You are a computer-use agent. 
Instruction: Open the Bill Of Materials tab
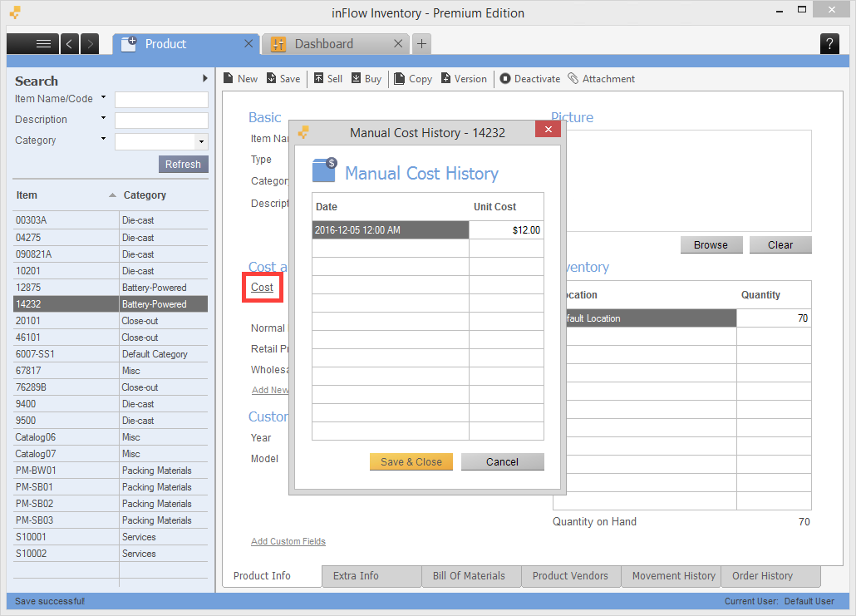471,575
